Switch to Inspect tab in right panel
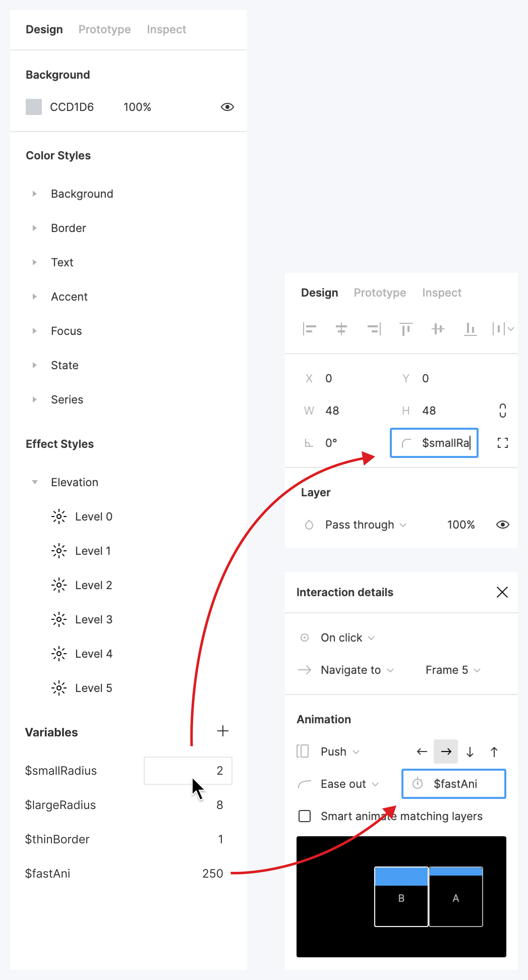Image resolution: width=528 pixels, height=980 pixels. coord(441,293)
